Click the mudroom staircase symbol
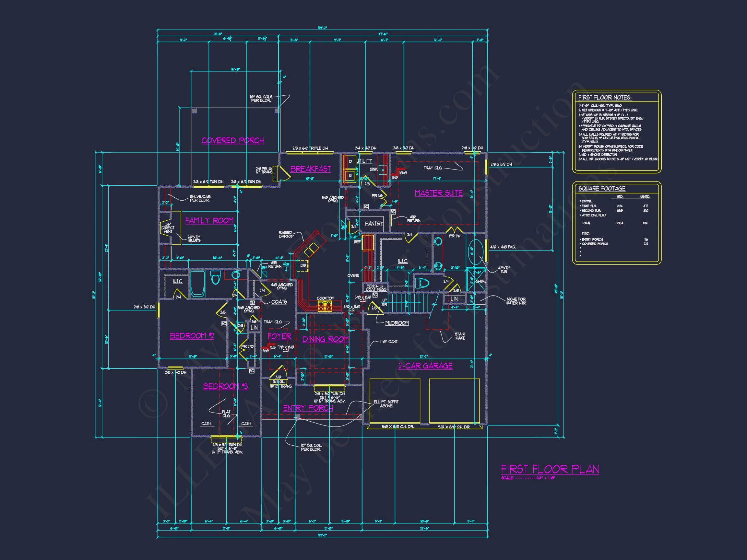747x560 pixels. 407,303
